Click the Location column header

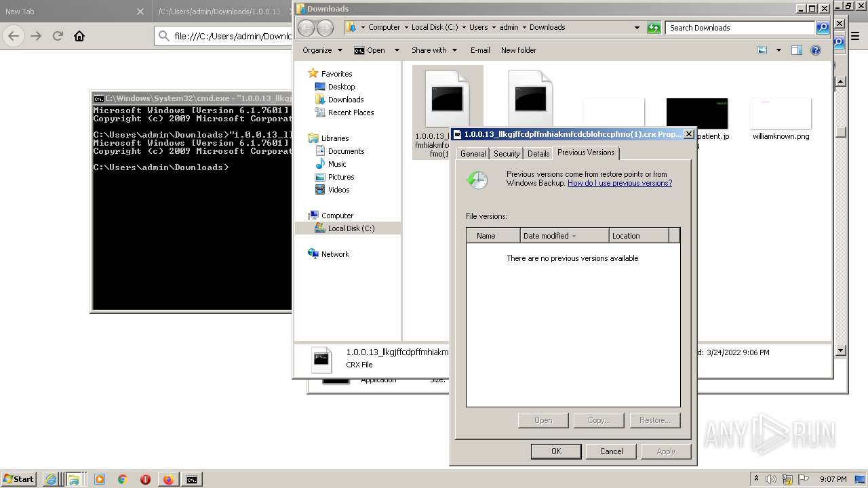(x=639, y=236)
